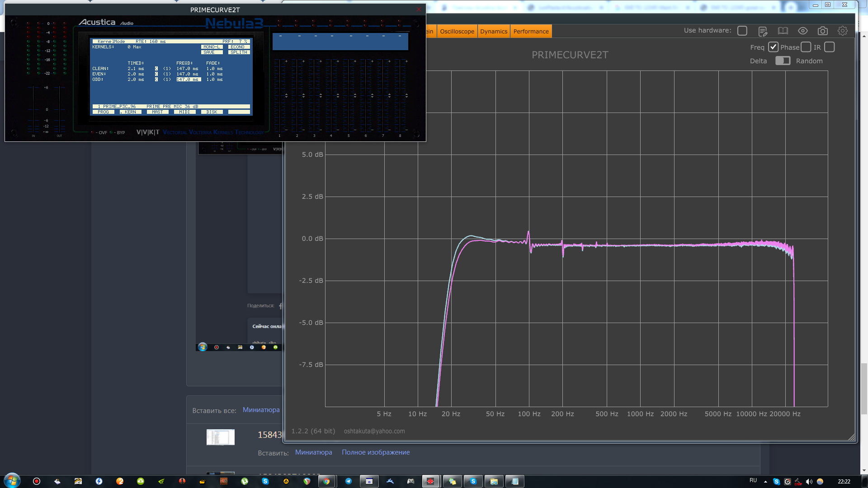This screenshot has width=868, height=488.
Task: Take a snapshot with the camera icon
Action: pos(822,31)
